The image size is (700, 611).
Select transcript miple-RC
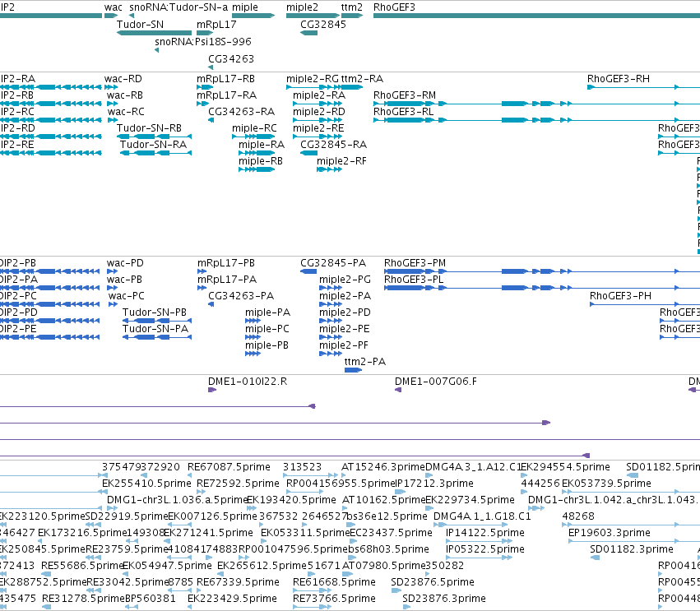coord(254,128)
